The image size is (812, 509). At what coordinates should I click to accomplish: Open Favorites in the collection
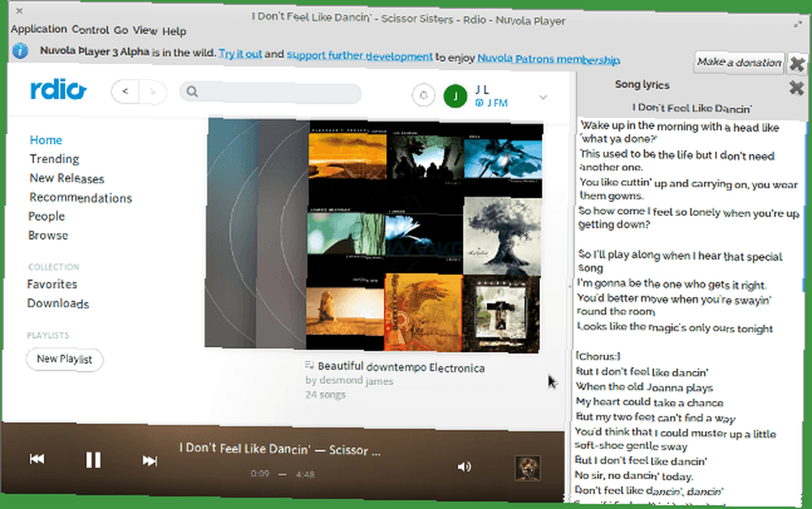(52, 284)
